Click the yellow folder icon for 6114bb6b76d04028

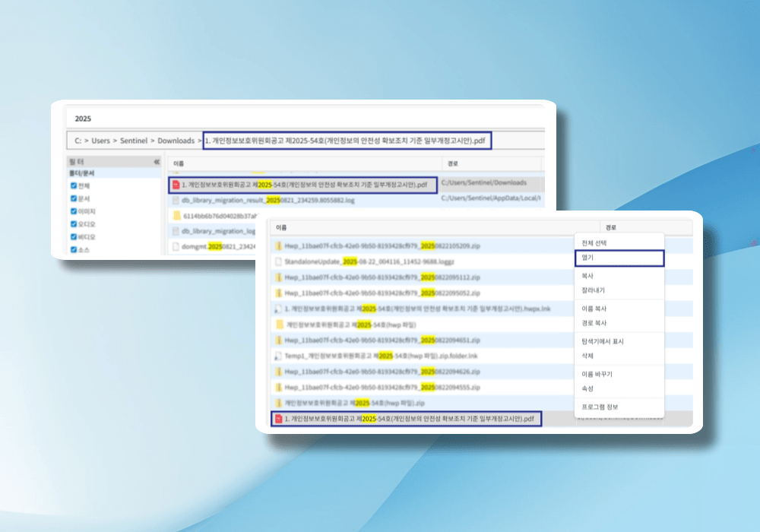(176, 216)
